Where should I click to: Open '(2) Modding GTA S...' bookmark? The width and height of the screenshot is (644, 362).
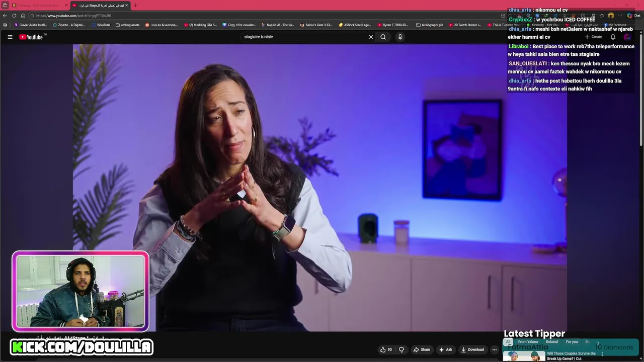click(200, 25)
